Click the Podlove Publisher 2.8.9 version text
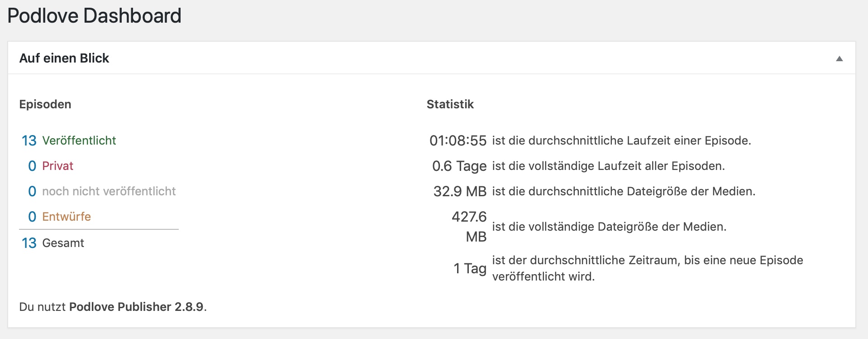The height and width of the screenshot is (339, 868). [136, 307]
